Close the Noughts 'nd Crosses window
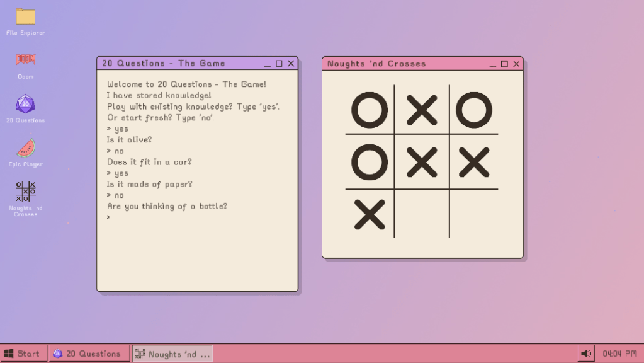This screenshot has width=644, height=363. tap(516, 64)
